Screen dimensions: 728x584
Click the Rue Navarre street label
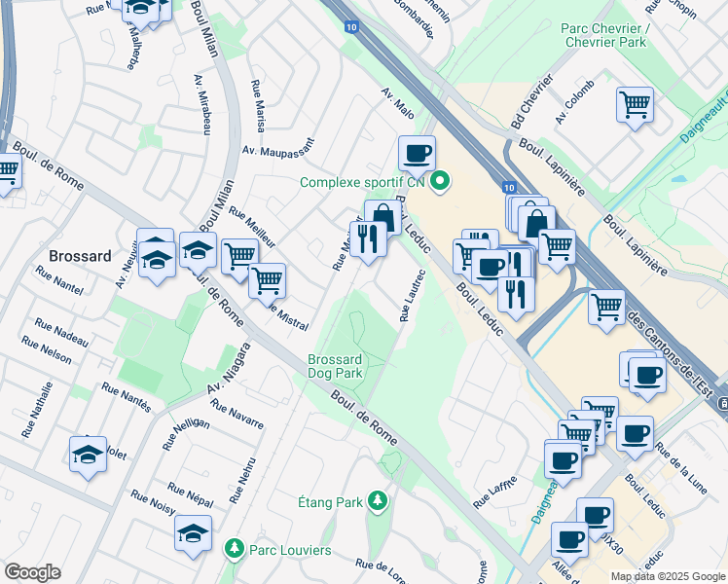coord(237,414)
